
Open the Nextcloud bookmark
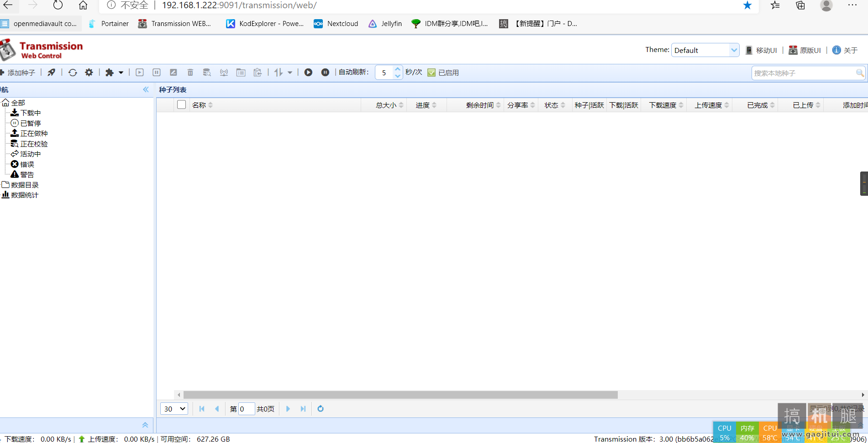[336, 24]
